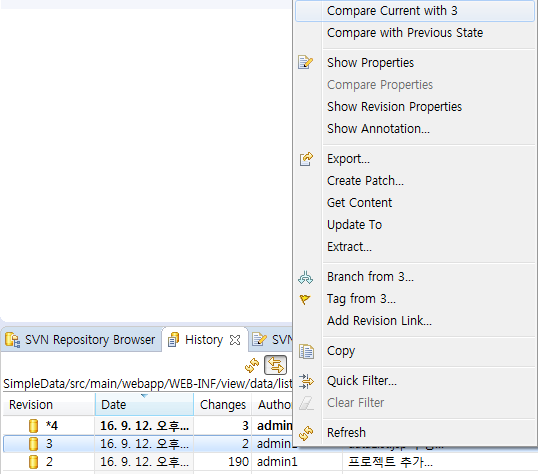Screen dimensions: 538x474
Task: Click author admin1 in revision 2 row
Action: [x=277, y=462]
